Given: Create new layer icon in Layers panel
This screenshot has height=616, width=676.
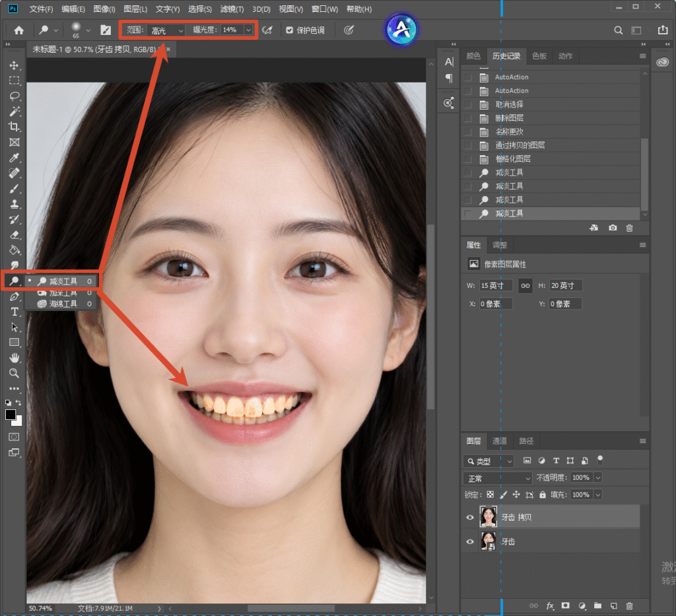Looking at the screenshot, I should tap(613, 605).
